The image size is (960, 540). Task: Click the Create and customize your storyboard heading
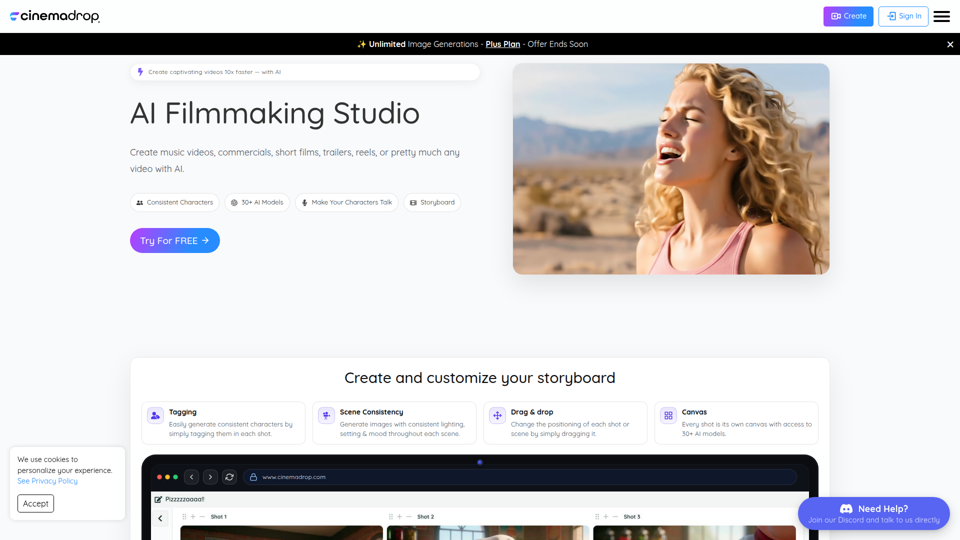[480, 378]
